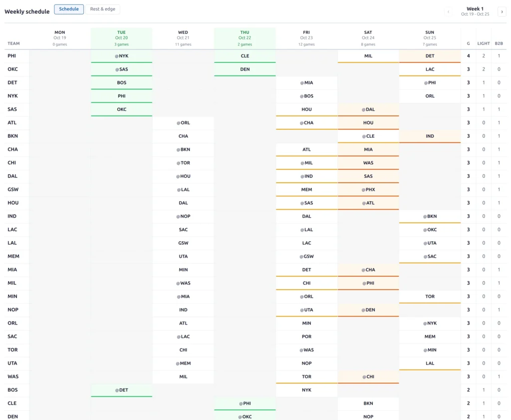Open DEN's Saturday game vs NOP
511x420 pixels.
point(368,417)
